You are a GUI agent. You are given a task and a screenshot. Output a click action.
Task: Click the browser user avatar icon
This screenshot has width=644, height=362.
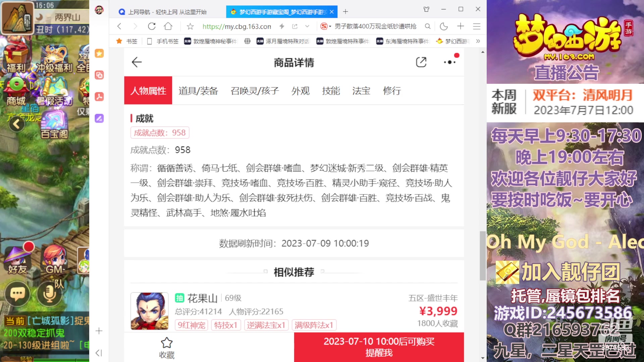99,10
